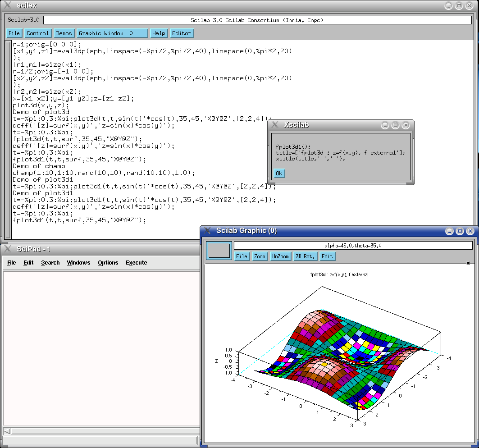Maximize the Scilab Graphic window
This screenshot has height=448, width=479.
pos(460,231)
